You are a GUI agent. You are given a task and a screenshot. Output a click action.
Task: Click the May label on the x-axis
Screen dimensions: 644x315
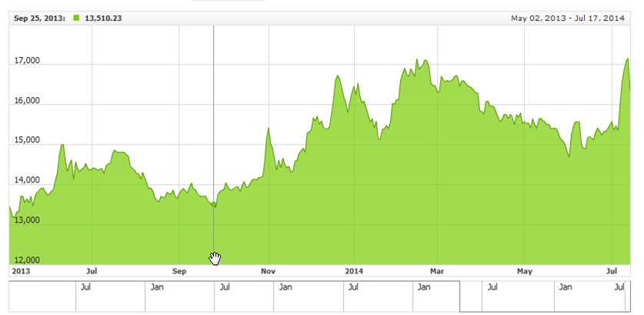pyautogui.click(x=525, y=271)
